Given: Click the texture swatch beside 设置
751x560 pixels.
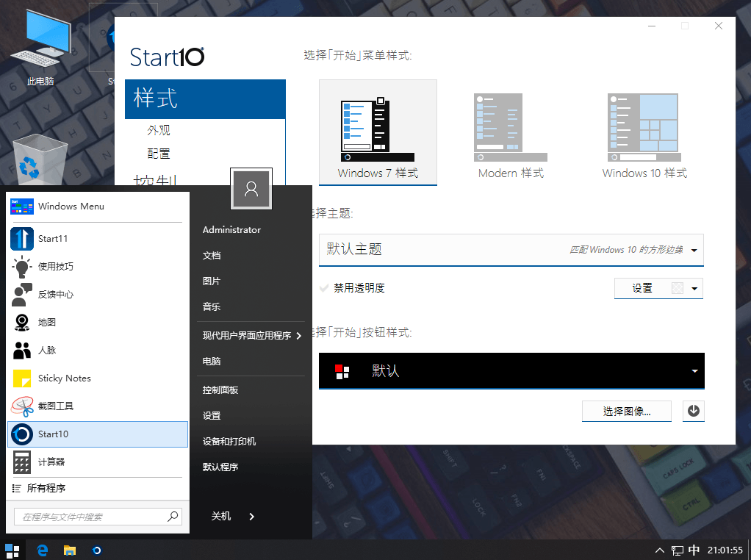Looking at the screenshot, I should pos(678,288).
